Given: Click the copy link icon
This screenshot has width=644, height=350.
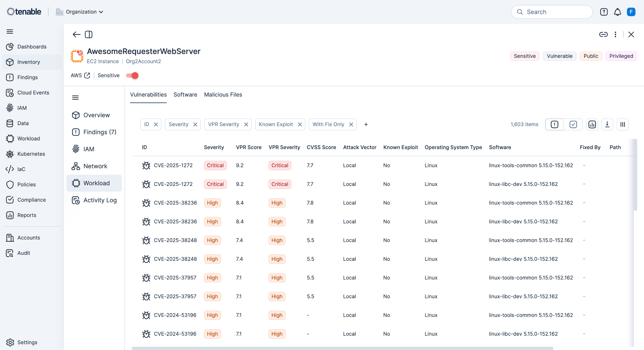Looking at the screenshot, I should pyautogui.click(x=603, y=34).
